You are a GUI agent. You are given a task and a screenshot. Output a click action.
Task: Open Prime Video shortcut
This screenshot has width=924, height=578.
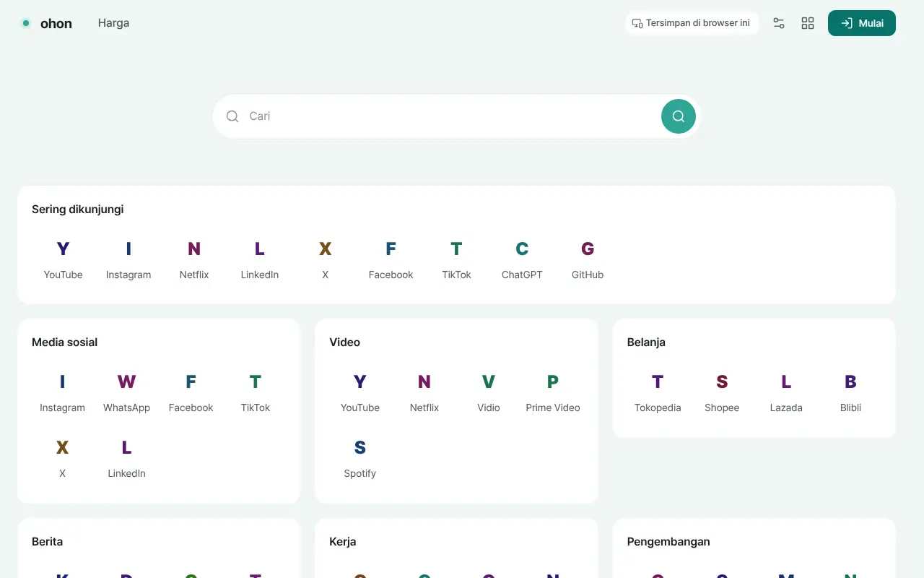553,392
